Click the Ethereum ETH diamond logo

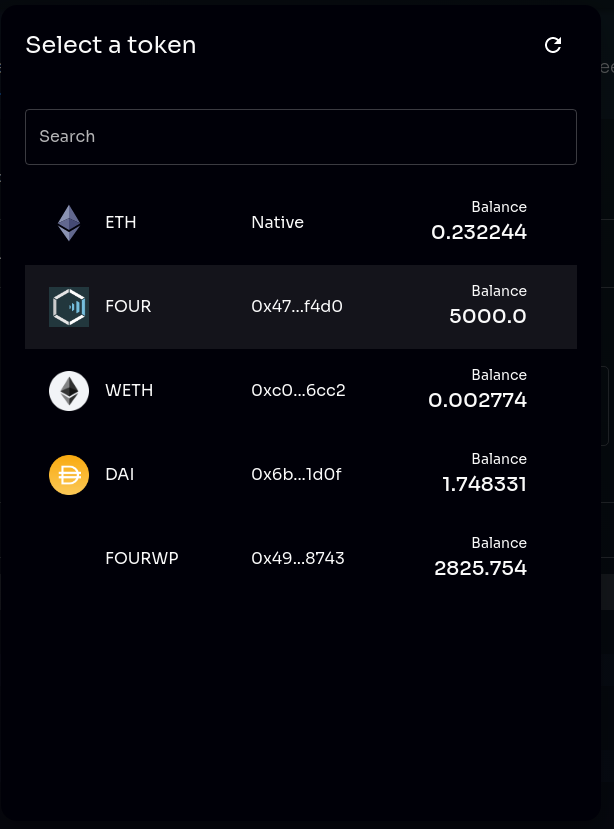pyautogui.click(x=69, y=223)
